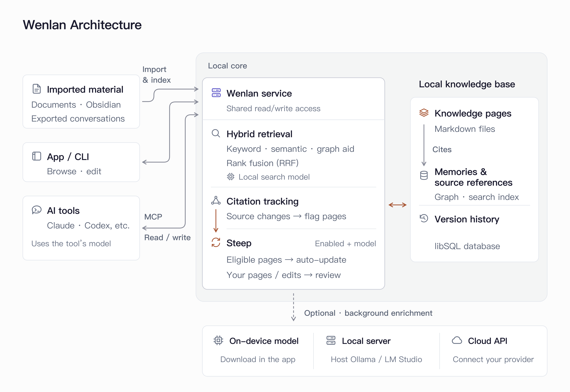Screen dimensions: 570x392
Task: Click the 'Browse · edit' text
Action: coord(74,171)
